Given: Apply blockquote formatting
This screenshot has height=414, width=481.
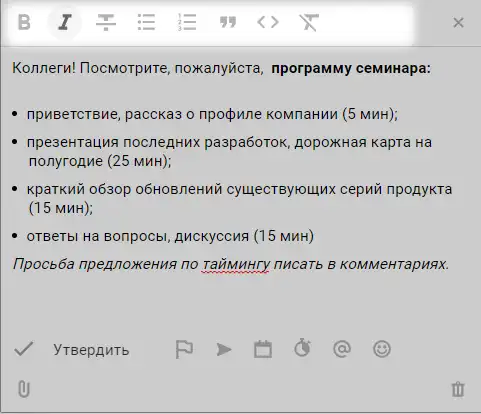Looking at the screenshot, I should [228, 23].
